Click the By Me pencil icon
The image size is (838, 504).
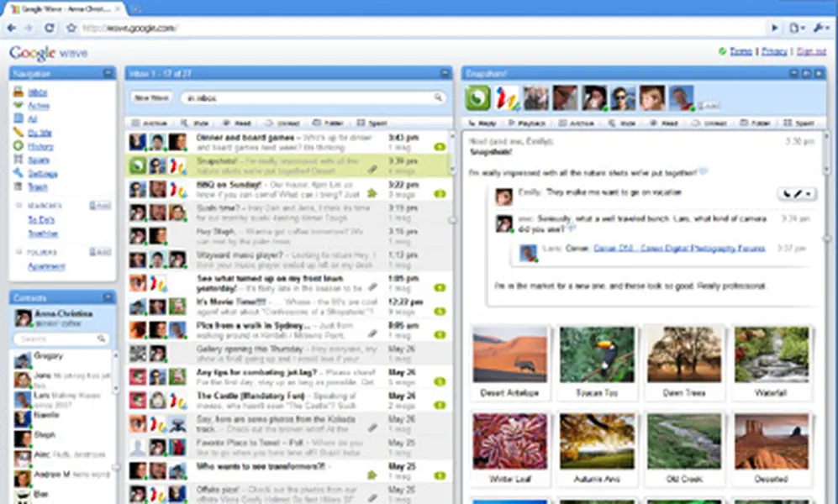click(18, 132)
